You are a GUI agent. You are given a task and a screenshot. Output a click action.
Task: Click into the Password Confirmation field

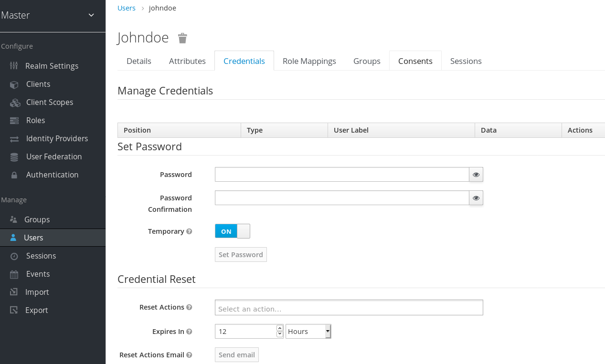(342, 198)
